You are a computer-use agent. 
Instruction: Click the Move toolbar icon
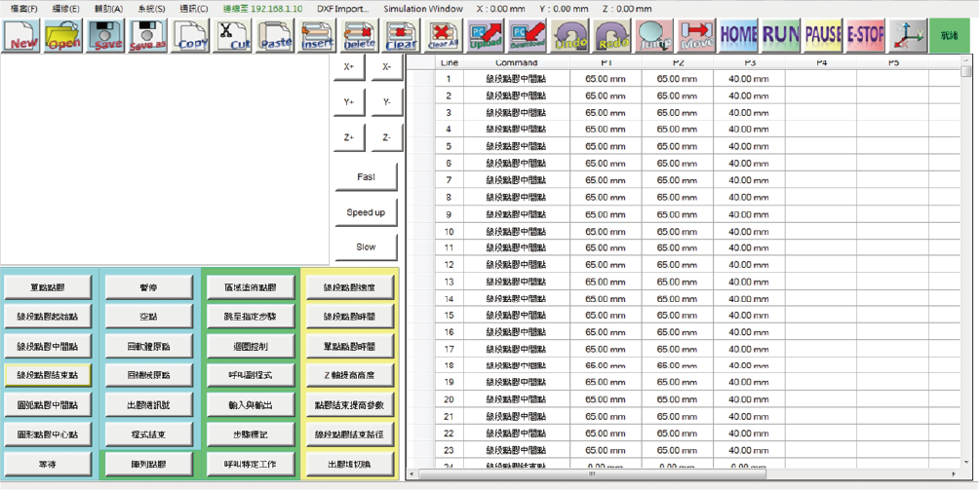pos(697,36)
